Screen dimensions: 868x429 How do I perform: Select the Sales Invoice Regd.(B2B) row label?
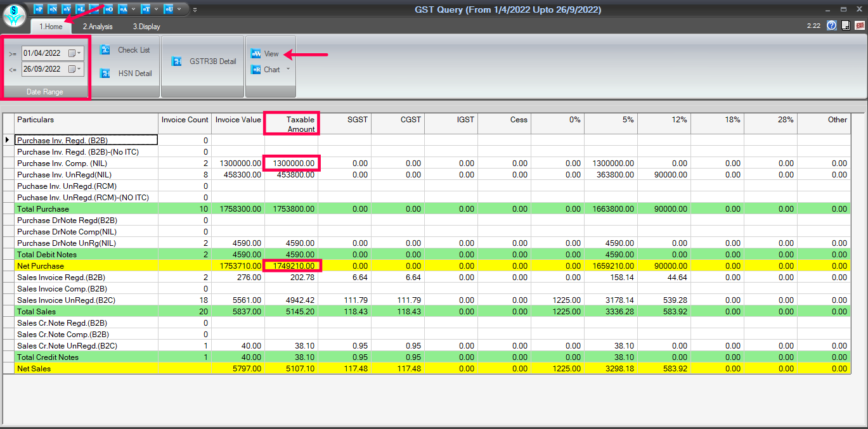[86, 277]
